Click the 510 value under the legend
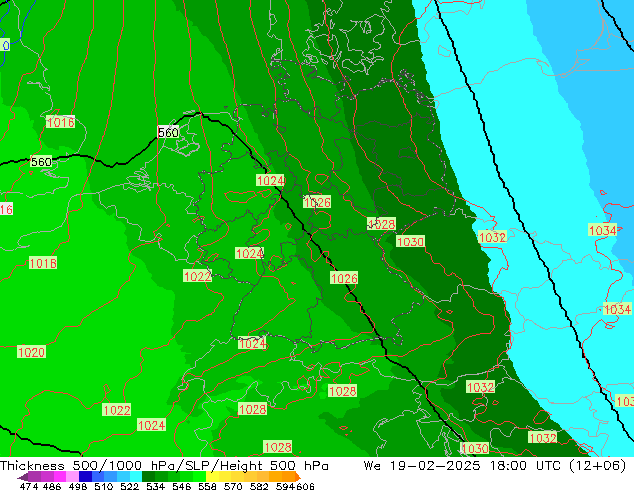The height and width of the screenshot is (490, 634). pos(104,486)
